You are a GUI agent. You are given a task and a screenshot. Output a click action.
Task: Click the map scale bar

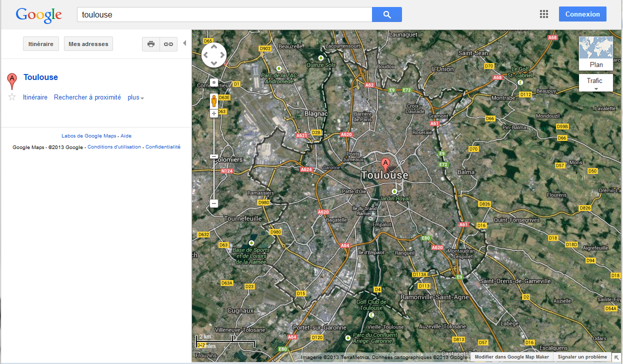[225, 340]
